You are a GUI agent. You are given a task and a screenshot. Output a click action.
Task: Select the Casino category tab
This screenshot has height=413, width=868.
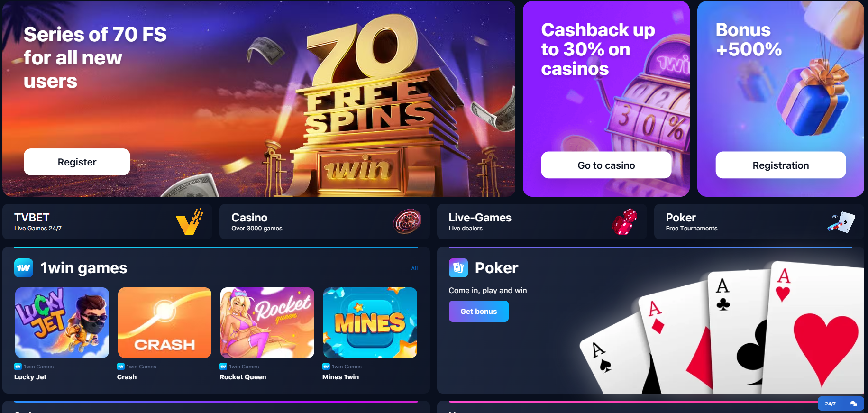(x=325, y=221)
